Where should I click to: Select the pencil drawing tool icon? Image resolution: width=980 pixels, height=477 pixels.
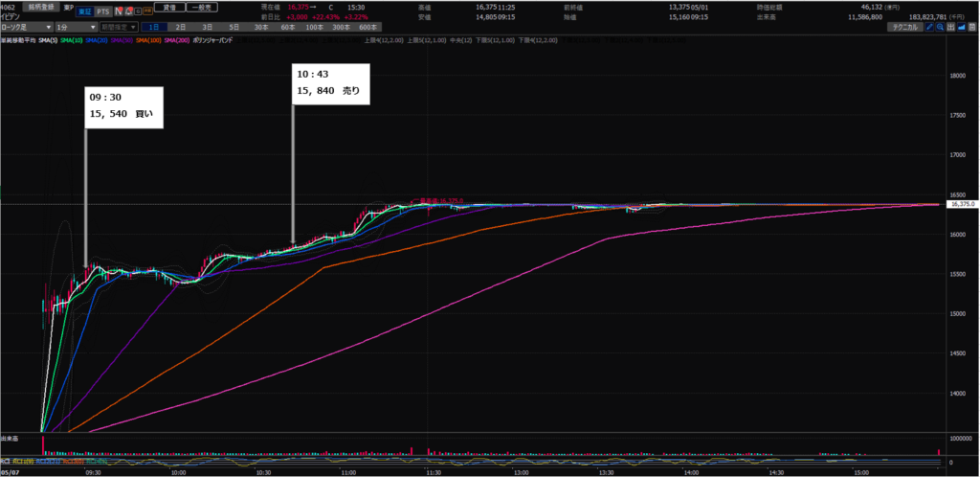pyautogui.click(x=929, y=27)
